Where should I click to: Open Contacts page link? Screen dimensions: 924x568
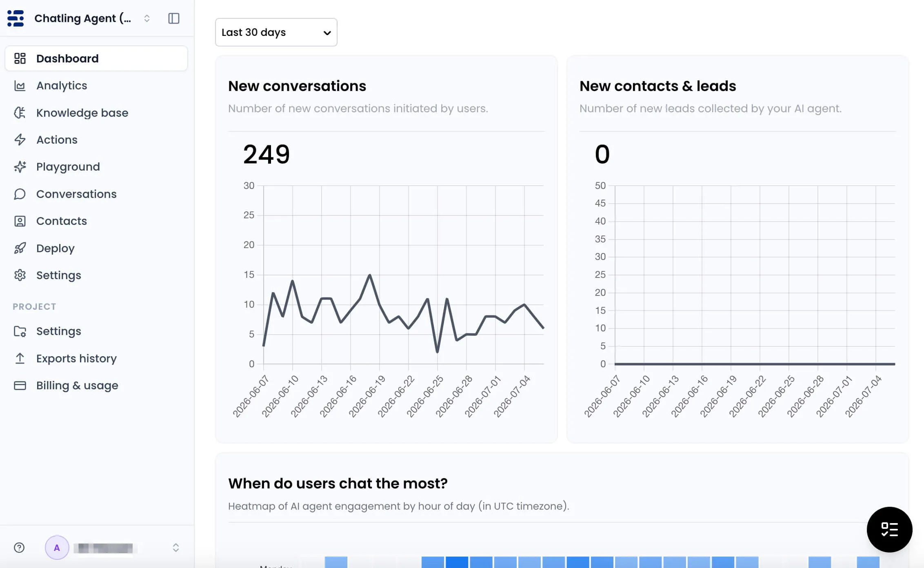(x=96, y=221)
